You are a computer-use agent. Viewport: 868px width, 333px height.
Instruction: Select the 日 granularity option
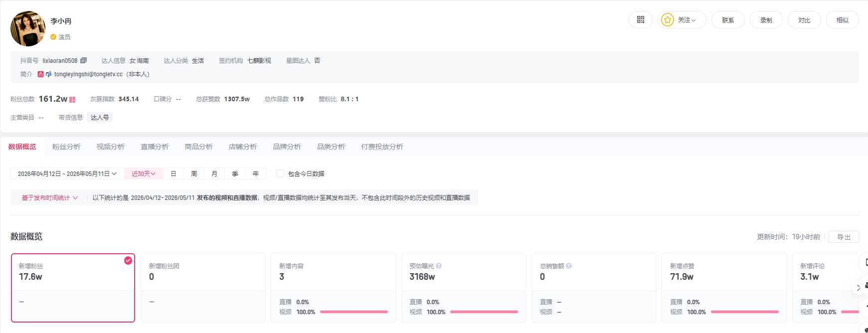(x=174, y=173)
